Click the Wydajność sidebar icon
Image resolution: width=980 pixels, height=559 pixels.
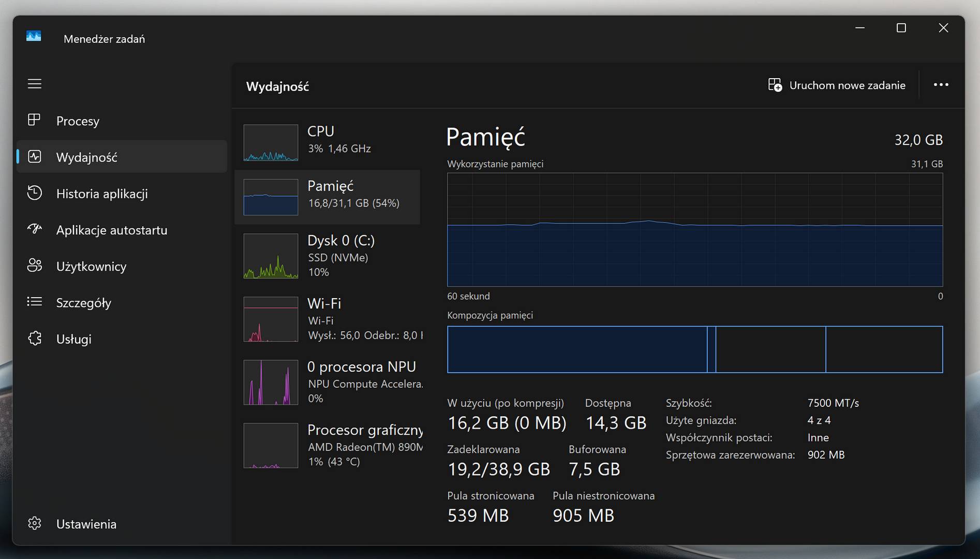point(35,157)
